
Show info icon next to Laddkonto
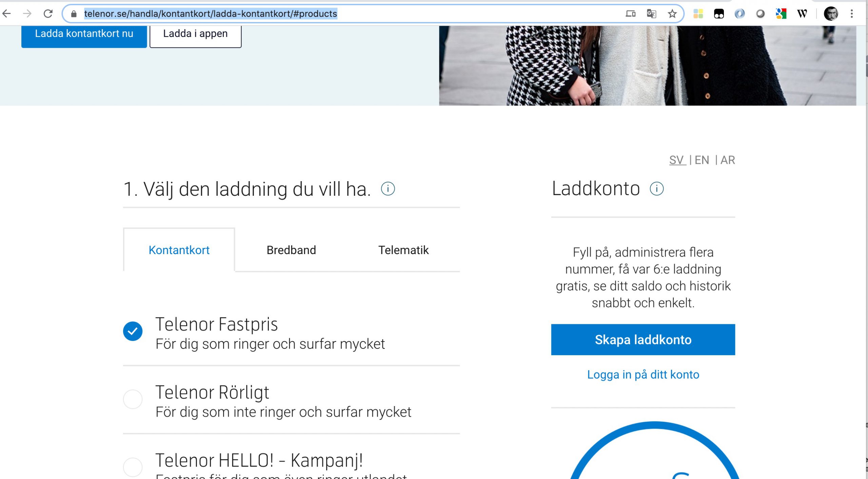(656, 189)
